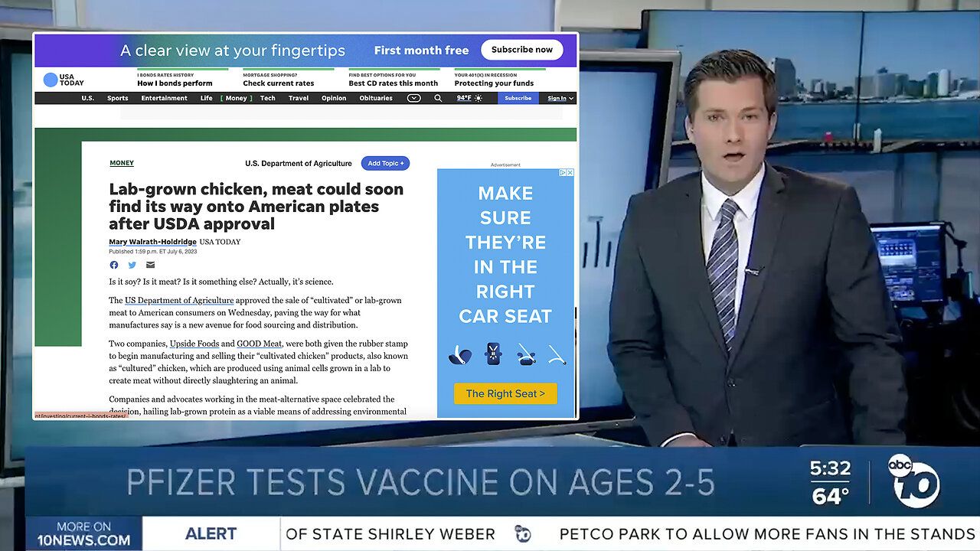Click the blue Subscribe button in navbar
980x551 pixels.
pyautogui.click(x=518, y=98)
